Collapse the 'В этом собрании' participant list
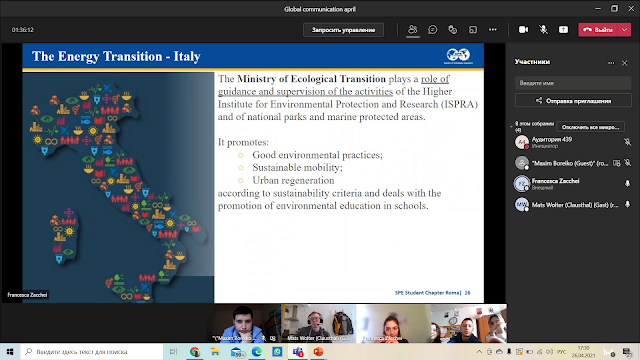Viewport: 640px width, 360px height. [511, 127]
